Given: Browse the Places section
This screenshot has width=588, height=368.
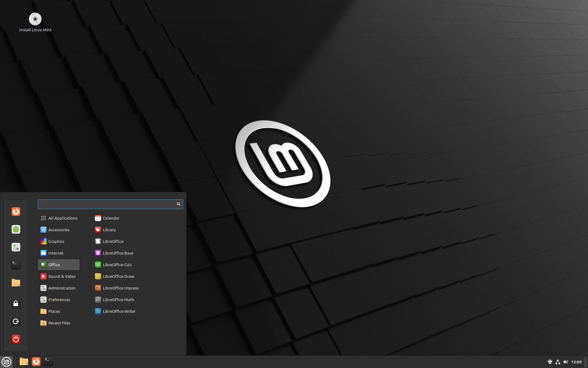Looking at the screenshot, I should [54, 311].
